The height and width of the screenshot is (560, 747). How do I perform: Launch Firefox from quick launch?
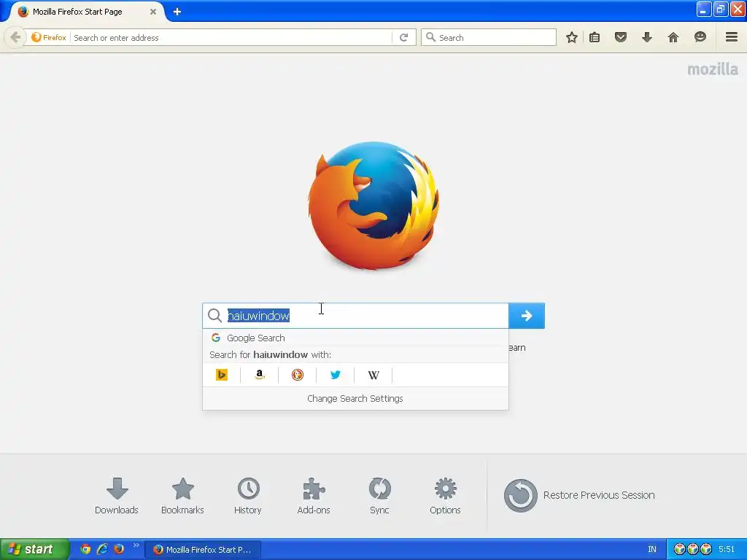point(119,549)
